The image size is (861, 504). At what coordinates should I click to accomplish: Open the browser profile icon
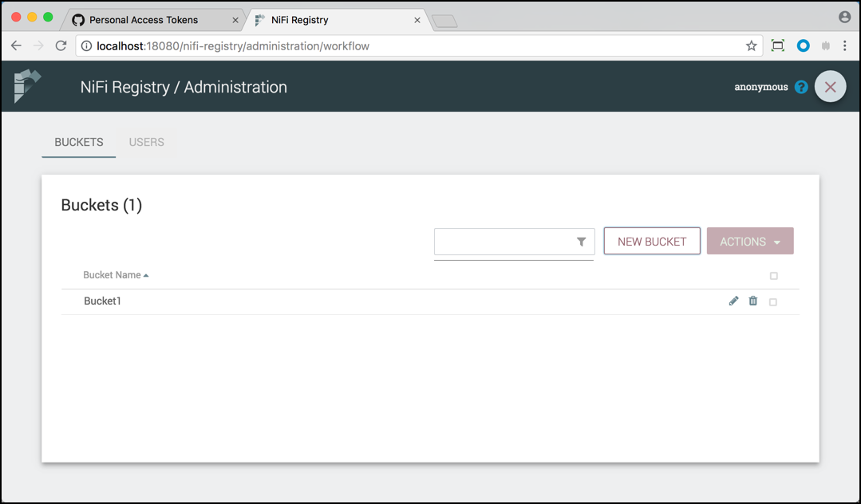click(843, 16)
